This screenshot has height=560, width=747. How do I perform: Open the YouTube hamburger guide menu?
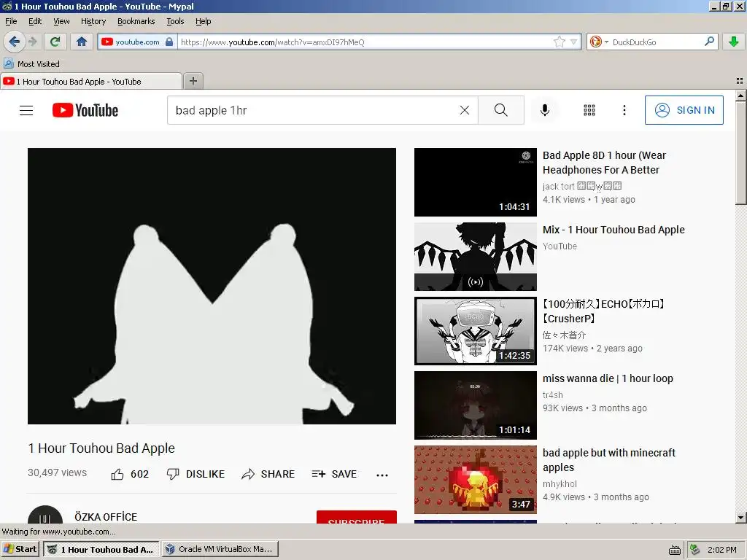(x=26, y=111)
